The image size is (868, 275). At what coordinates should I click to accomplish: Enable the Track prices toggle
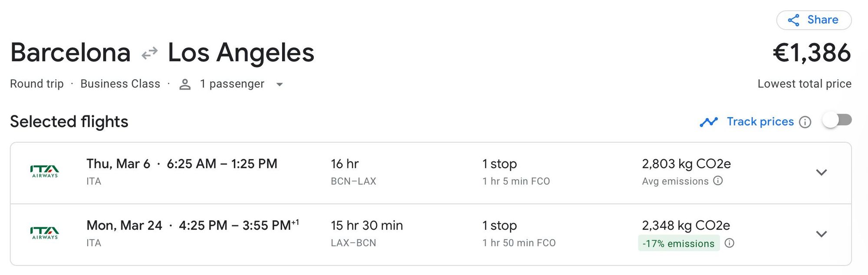tap(837, 120)
